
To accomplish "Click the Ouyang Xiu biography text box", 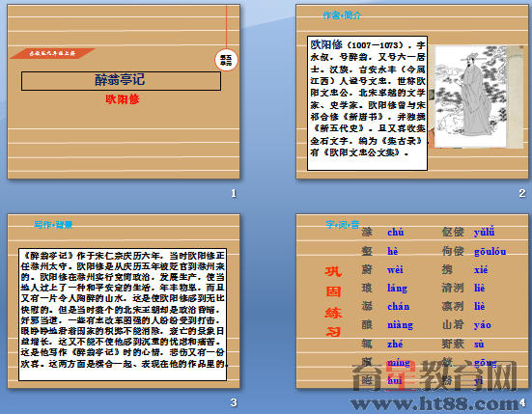I will (x=367, y=103).
